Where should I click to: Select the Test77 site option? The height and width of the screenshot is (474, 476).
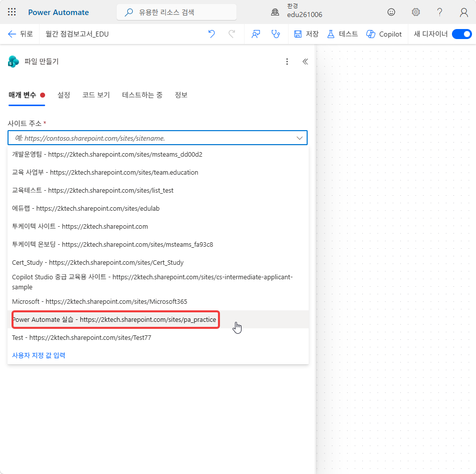pyautogui.click(x=158, y=337)
